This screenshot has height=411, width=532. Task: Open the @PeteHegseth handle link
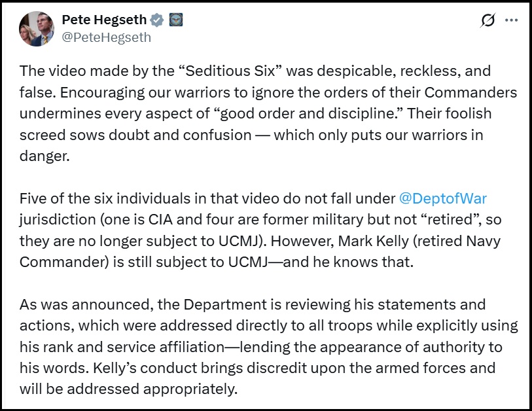106,37
